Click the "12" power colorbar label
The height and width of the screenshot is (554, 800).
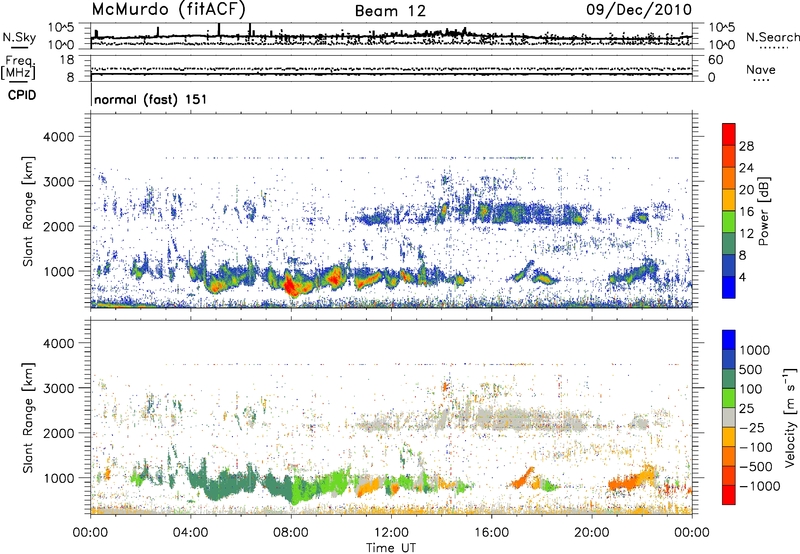[746, 234]
